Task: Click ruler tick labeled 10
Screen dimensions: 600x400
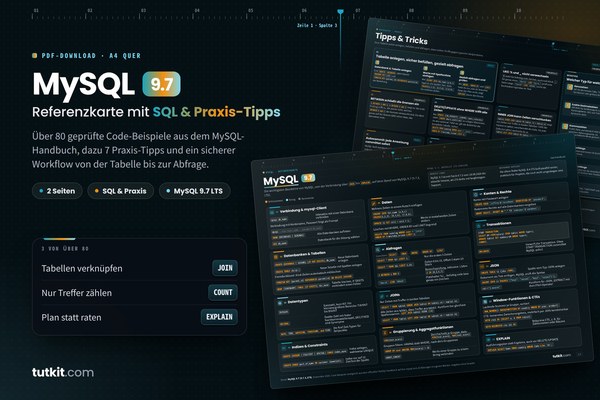Action: (518, 11)
